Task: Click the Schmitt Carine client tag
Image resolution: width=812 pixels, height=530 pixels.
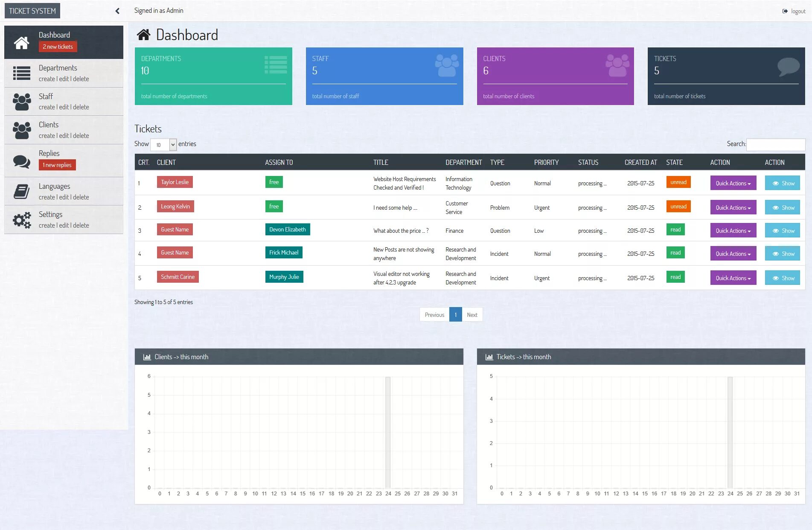Action: (178, 277)
